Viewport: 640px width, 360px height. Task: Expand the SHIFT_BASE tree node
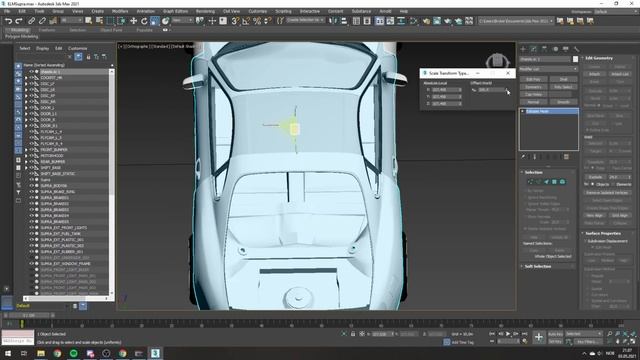26,168
